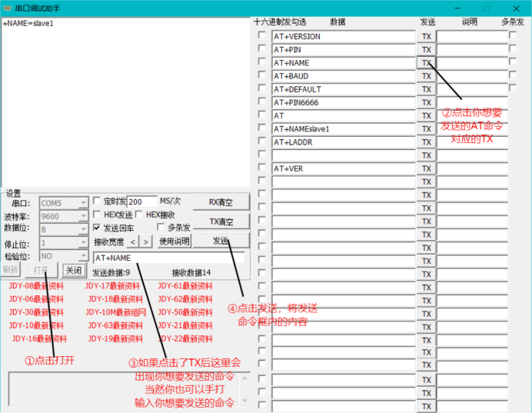This screenshot has width=532, height=413.
Task: Increase receive width with > button
Action: (x=146, y=242)
